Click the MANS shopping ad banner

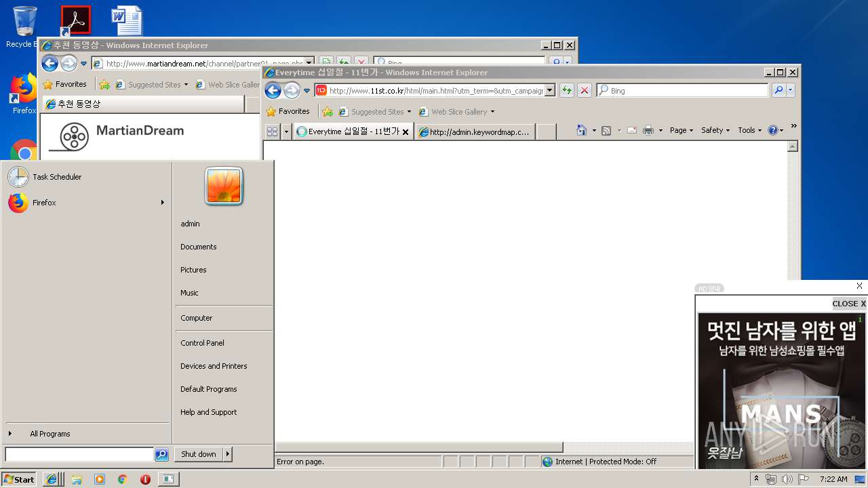coord(782,391)
